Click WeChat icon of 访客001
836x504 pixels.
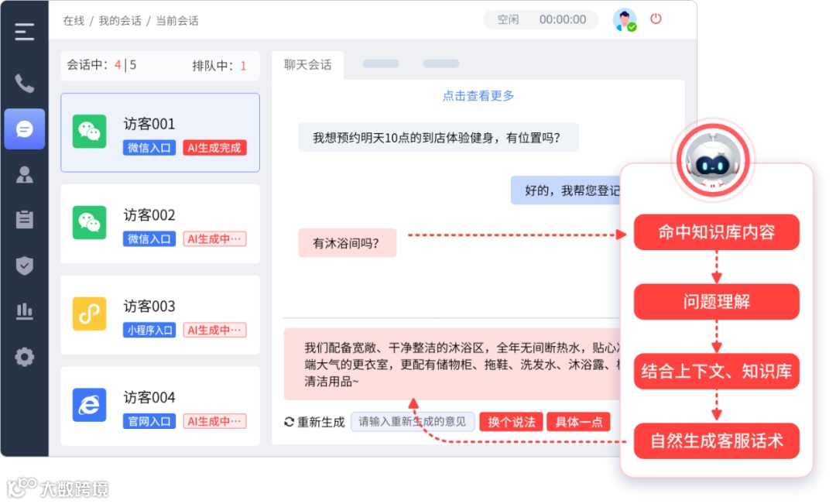[89, 131]
